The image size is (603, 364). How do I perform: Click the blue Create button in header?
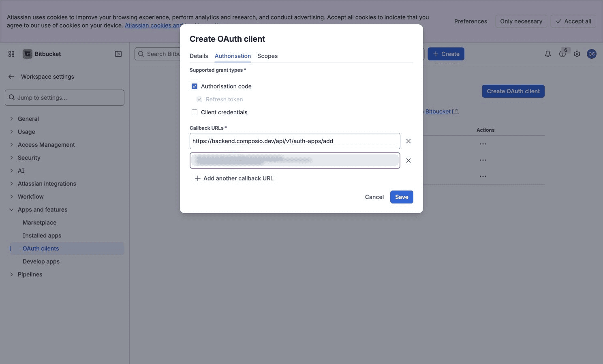point(446,54)
